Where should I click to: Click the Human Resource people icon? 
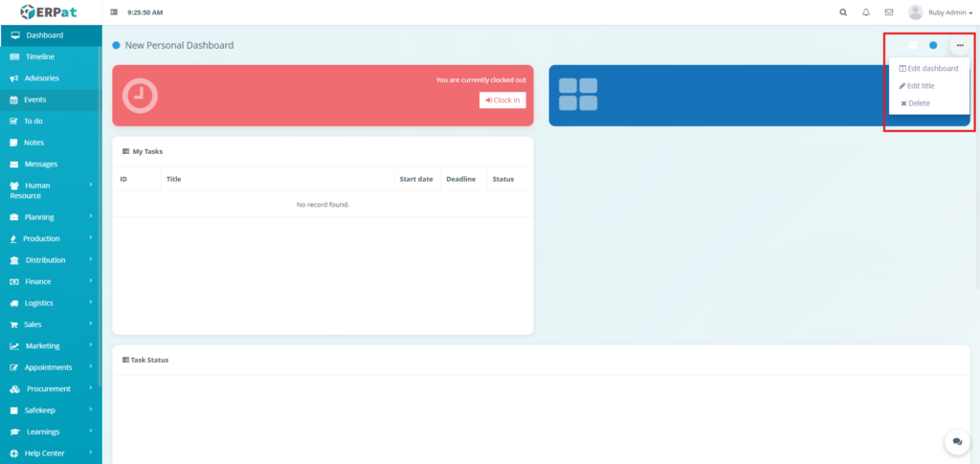pyautogui.click(x=15, y=186)
